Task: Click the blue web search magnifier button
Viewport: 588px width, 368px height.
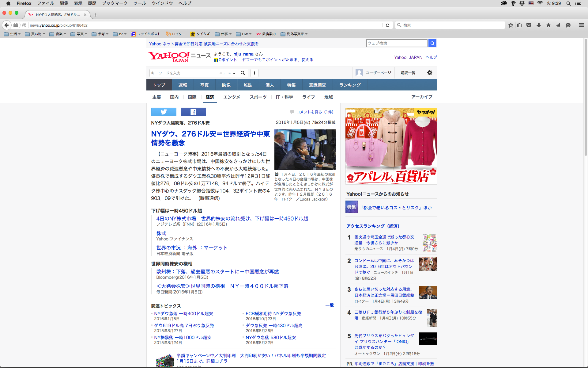Action: pos(432,43)
